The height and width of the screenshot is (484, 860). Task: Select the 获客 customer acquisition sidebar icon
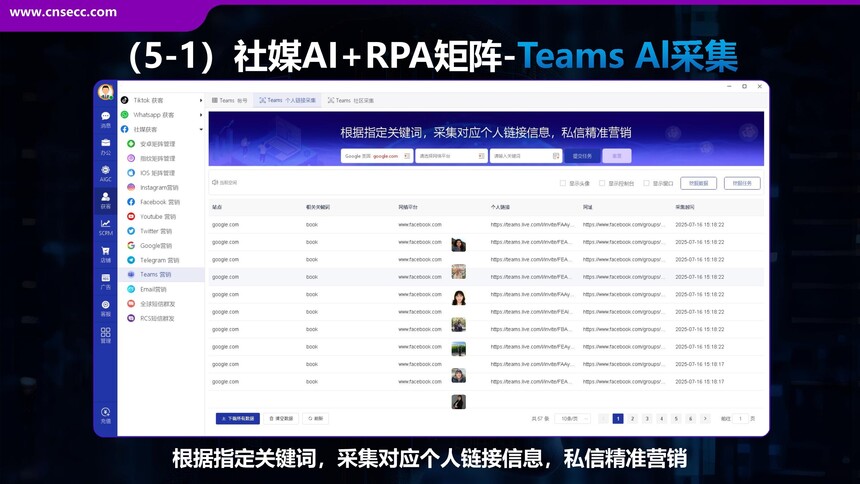coord(105,200)
